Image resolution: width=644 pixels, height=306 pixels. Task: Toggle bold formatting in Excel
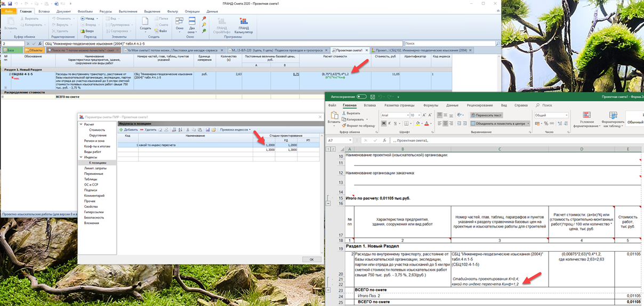coord(384,124)
